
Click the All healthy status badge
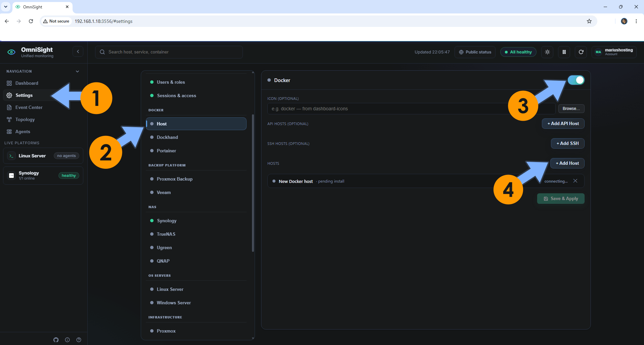[518, 52]
